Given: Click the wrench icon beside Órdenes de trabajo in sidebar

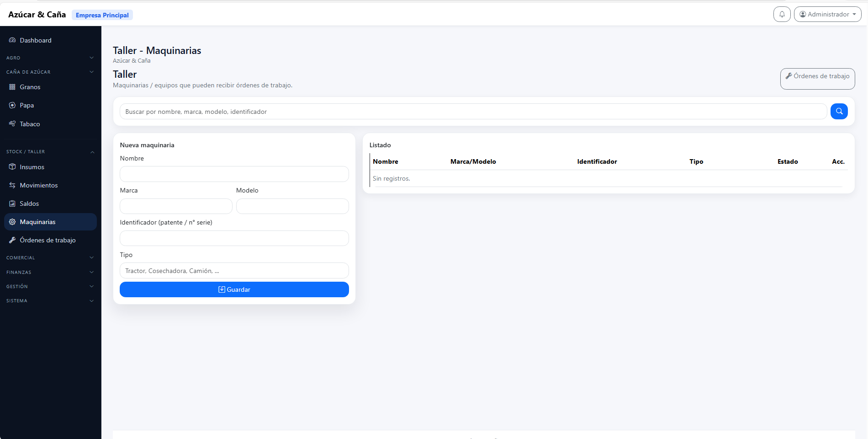Looking at the screenshot, I should pyautogui.click(x=12, y=240).
